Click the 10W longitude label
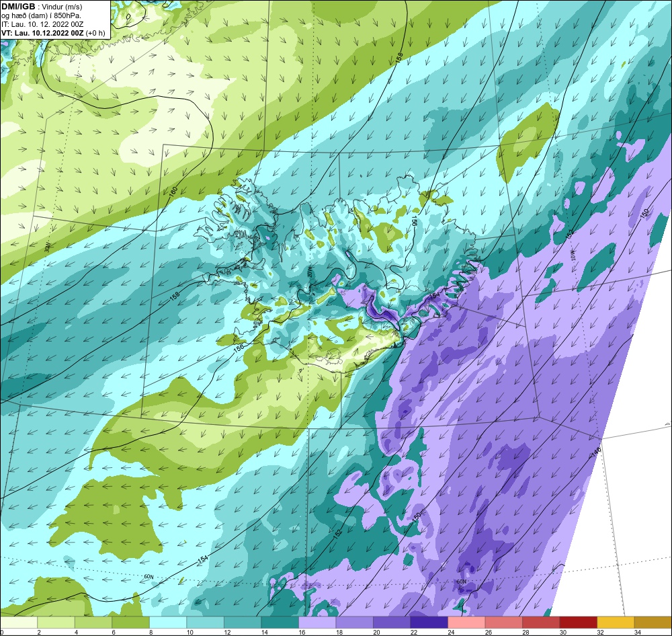Viewport: 672px width, 636px height. click(x=574, y=255)
